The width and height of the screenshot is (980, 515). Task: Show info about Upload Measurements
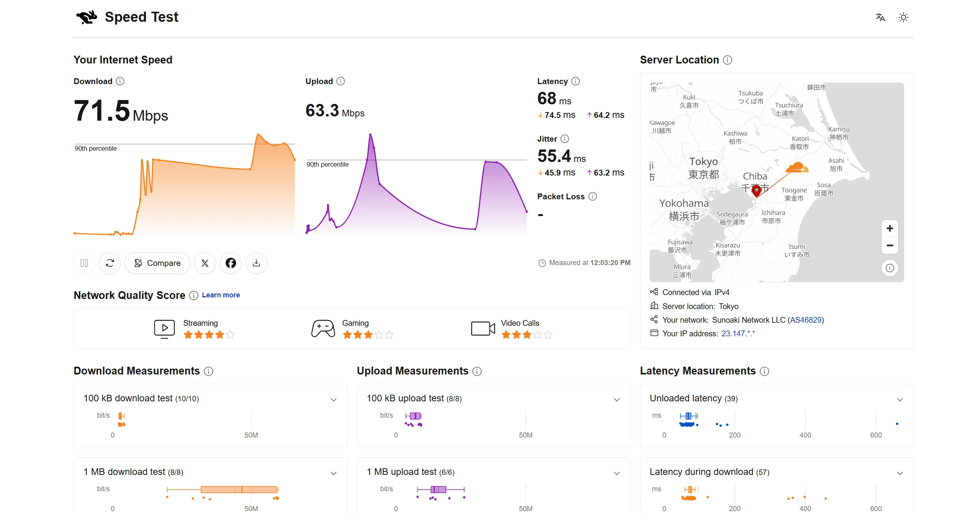477,371
